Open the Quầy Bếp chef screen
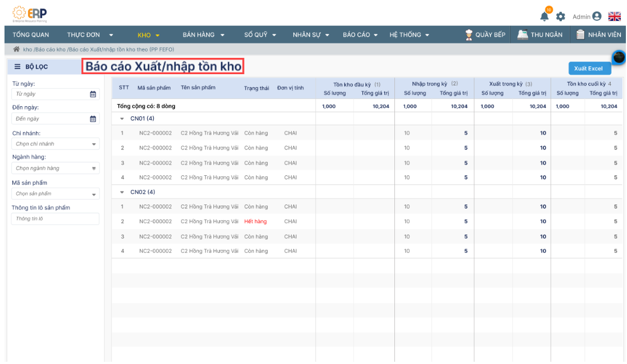Viewport: 627px width, 364px height. coord(485,35)
